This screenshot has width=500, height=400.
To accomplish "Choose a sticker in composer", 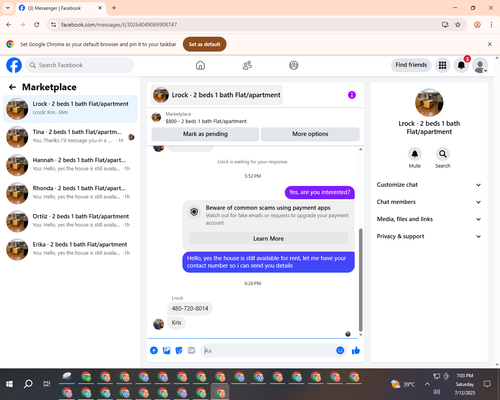I will pyautogui.click(x=179, y=350).
